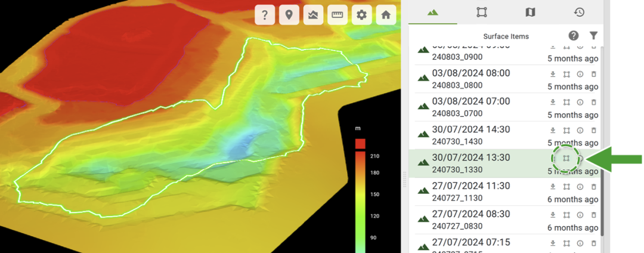Open the help question mark tool on the map
The width and height of the screenshot is (644, 253).
click(265, 15)
